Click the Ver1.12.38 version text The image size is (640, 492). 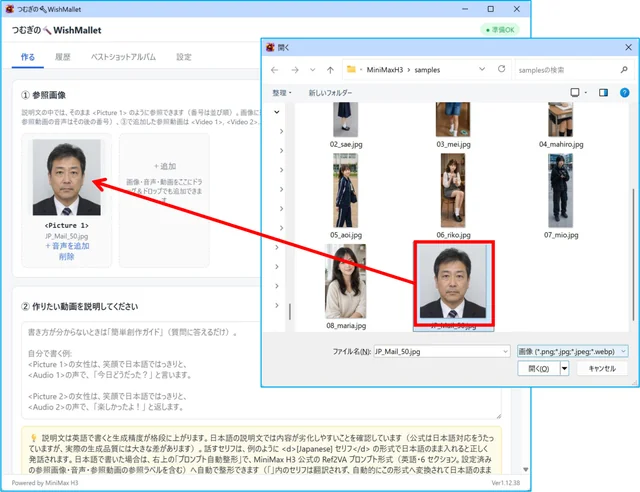[x=506, y=483]
